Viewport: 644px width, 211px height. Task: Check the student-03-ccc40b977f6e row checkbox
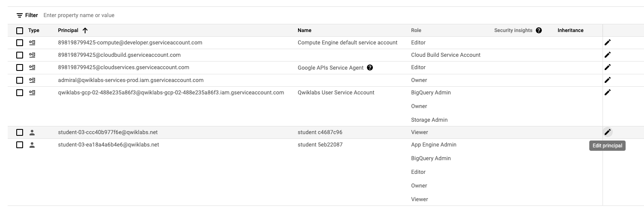tap(20, 132)
